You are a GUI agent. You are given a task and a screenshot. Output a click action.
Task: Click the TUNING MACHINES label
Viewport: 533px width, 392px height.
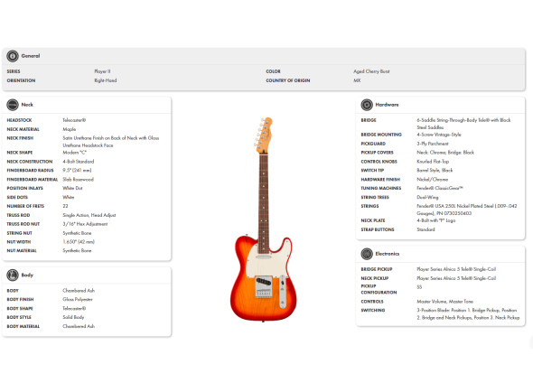pyautogui.click(x=380, y=188)
